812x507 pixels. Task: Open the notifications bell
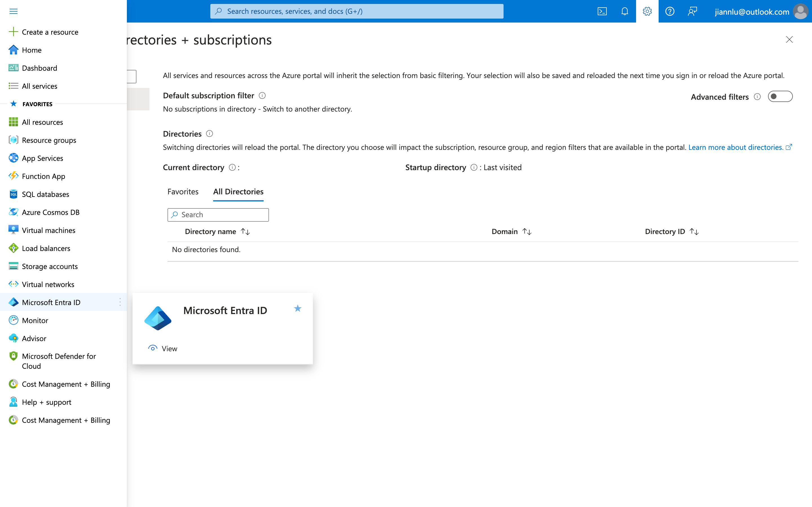(x=625, y=11)
